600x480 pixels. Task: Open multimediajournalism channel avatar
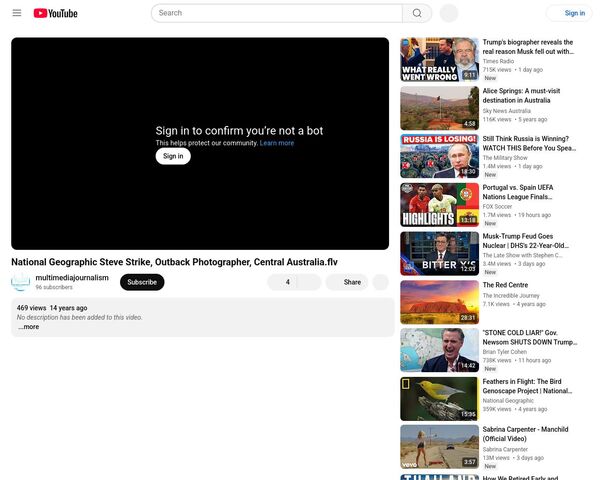click(21, 282)
